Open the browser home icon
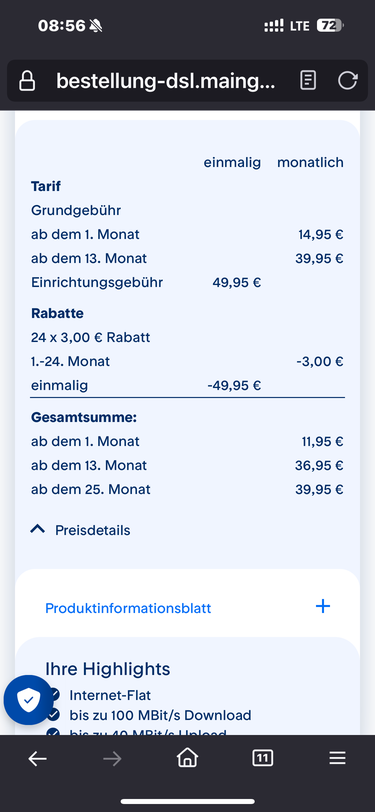Image resolution: width=375 pixels, height=812 pixels. [188, 759]
